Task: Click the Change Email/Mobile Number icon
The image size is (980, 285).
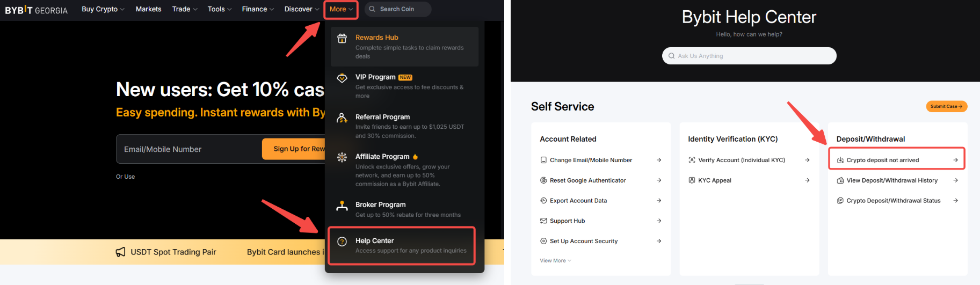Action: tap(543, 160)
